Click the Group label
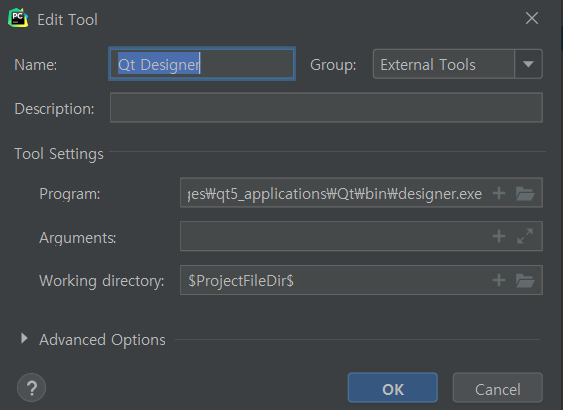The image size is (563, 410). (333, 65)
